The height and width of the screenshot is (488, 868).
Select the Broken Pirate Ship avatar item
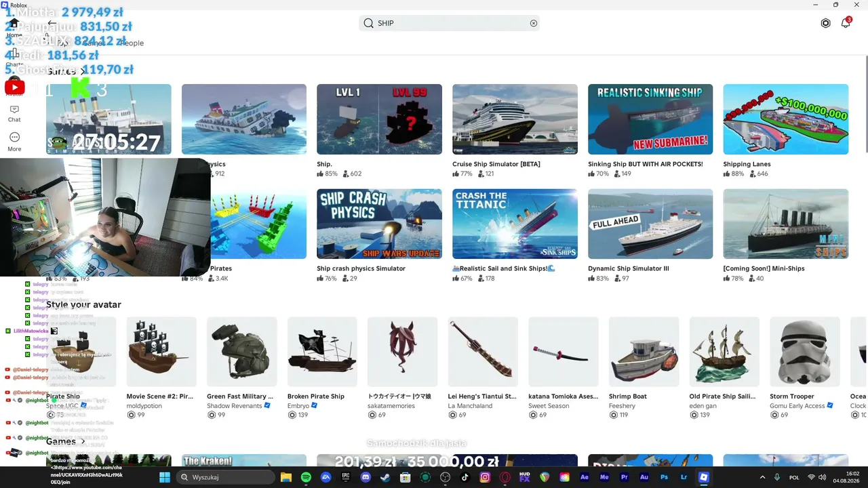pyautogui.click(x=322, y=352)
